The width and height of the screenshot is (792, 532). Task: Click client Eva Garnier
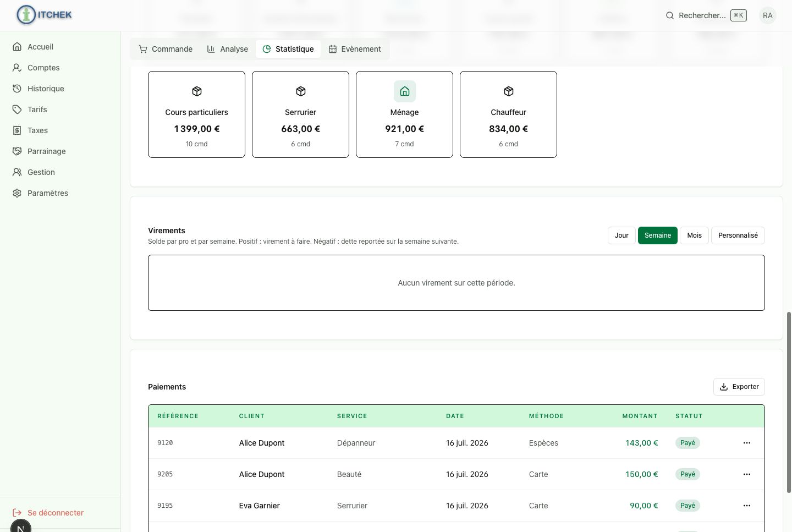(260, 506)
